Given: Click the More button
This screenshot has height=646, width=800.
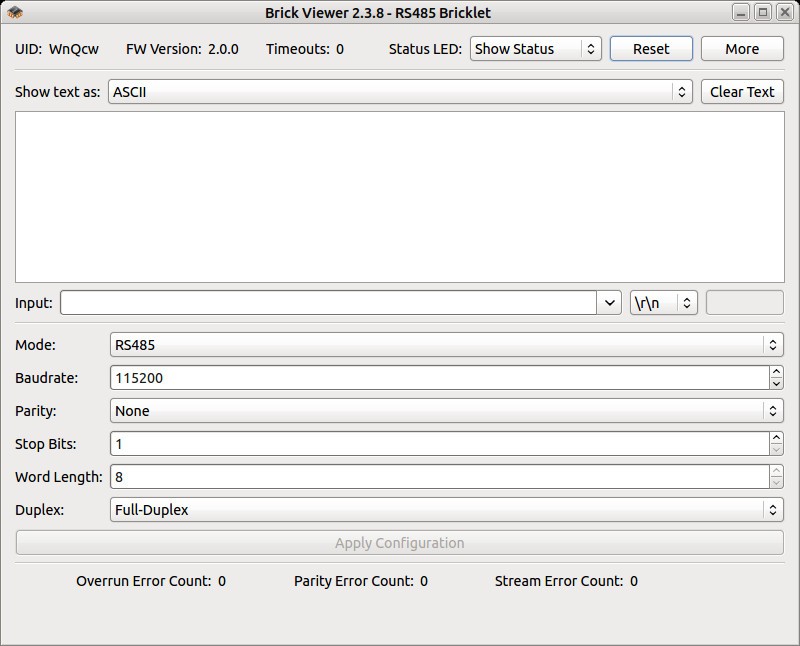Looking at the screenshot, I should pyautogui.click(x=742, y=49).
